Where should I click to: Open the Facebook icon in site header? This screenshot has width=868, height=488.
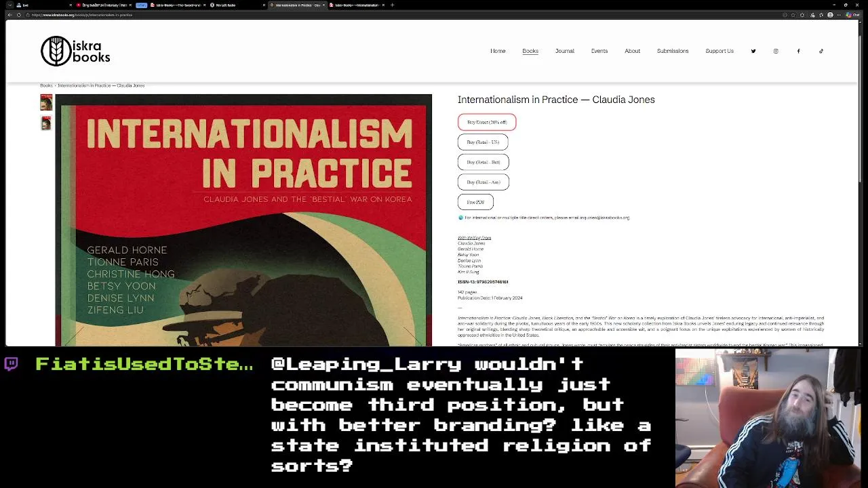[798, 51]
